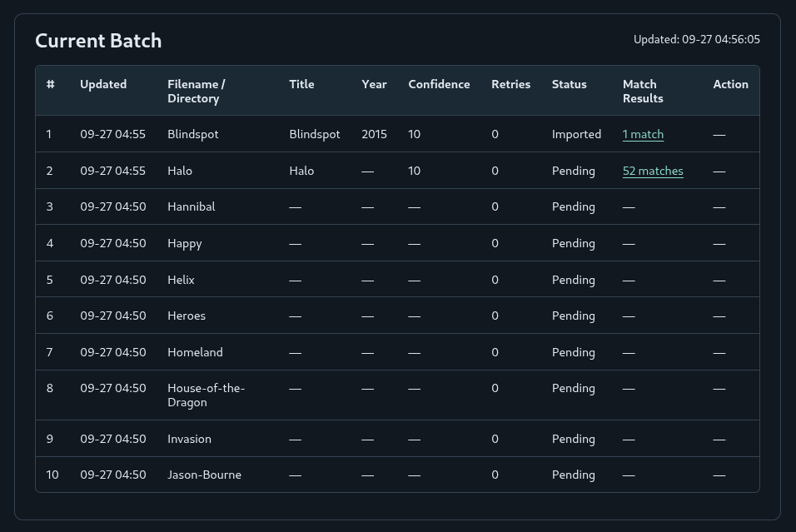The image size is (796, 532).
Task: Click the 'Pending' status in Hannibal row
Action: click(573, 206)
